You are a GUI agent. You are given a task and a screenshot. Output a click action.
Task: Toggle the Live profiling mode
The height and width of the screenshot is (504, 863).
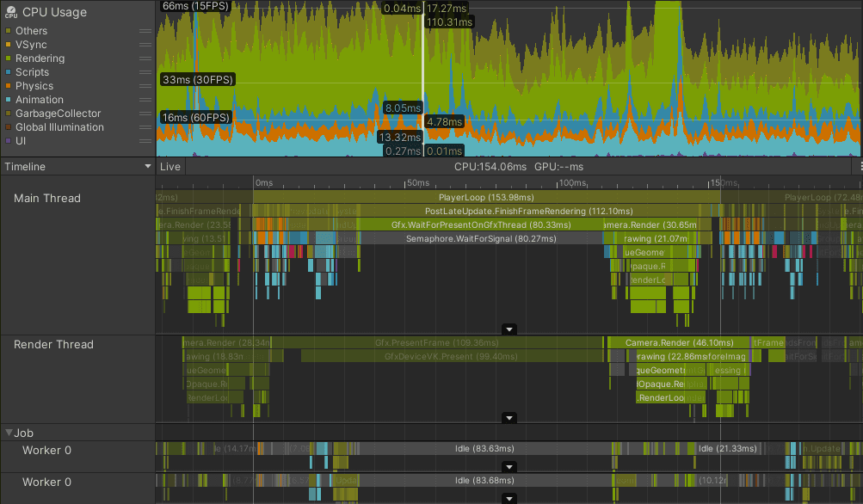tap(170, 166)
